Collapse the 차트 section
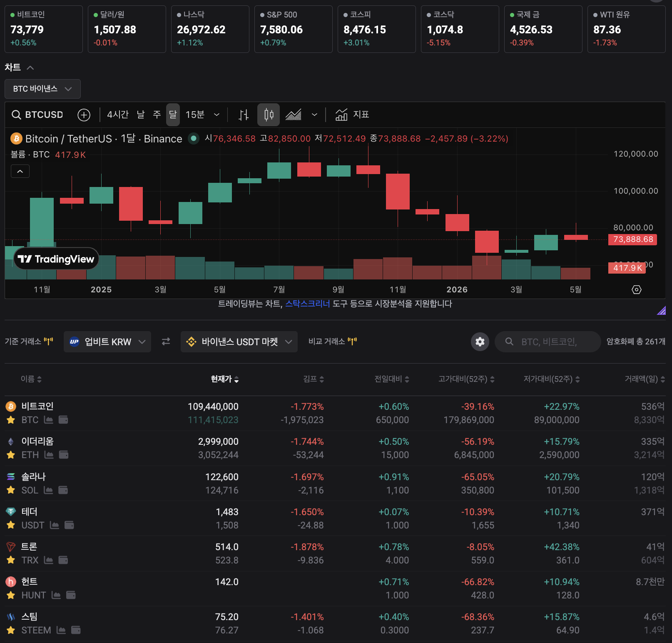672x643 pixels. [x=19, y=67]
